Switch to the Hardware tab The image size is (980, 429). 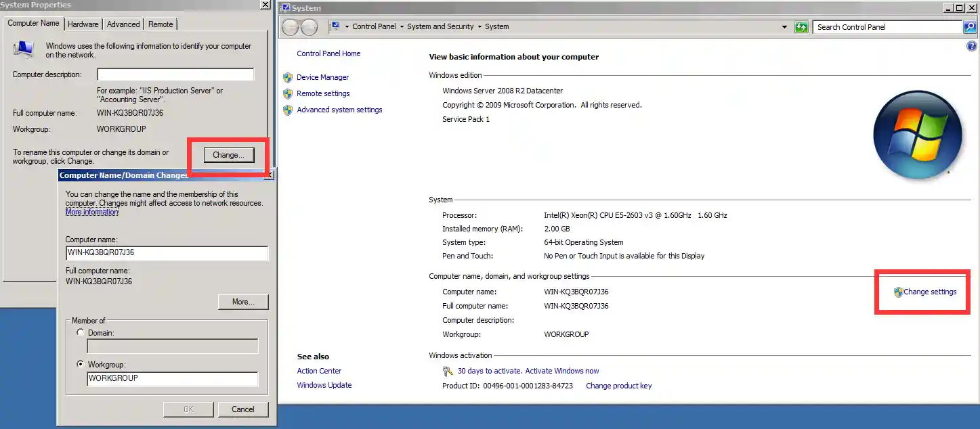[83, 24]
